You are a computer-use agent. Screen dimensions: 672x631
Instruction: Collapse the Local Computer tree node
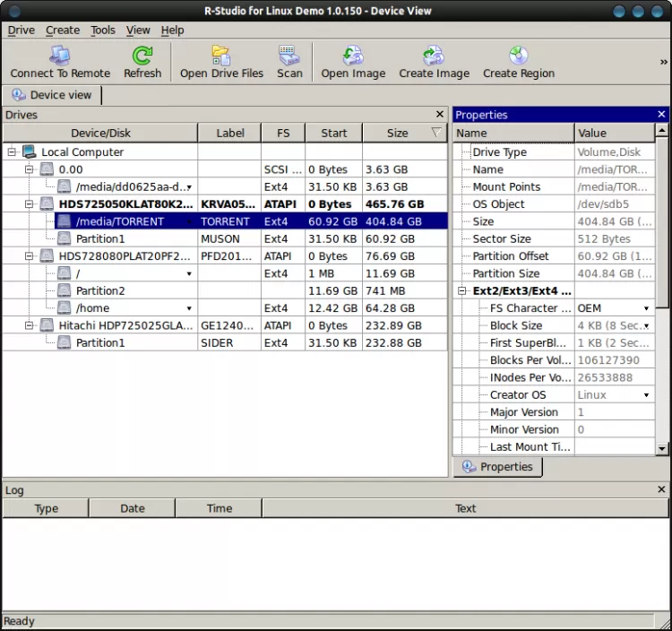pos(13,152)
